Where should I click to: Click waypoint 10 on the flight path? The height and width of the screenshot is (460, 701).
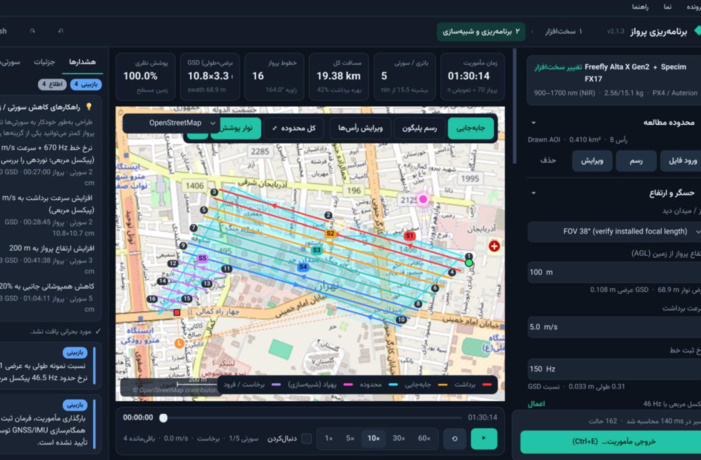[x=401, y=320]
